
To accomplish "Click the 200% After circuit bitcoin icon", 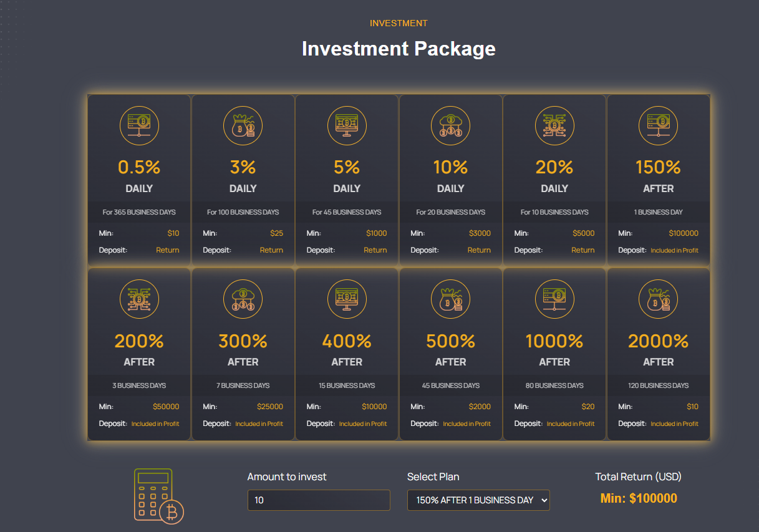I will point(139,299).
